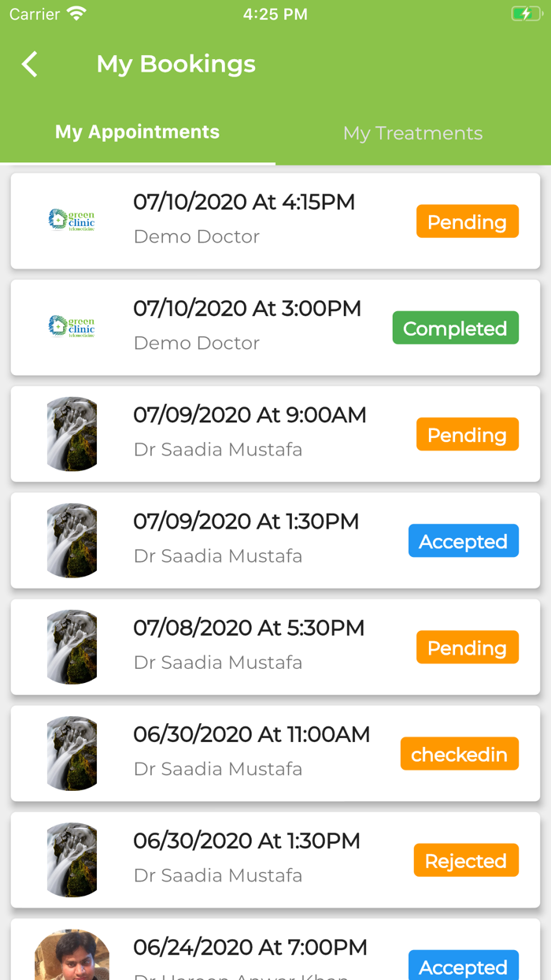Tap the clock showing 4:25 PM
This screenshot has width=551, height=980.
tap(275, 13)
